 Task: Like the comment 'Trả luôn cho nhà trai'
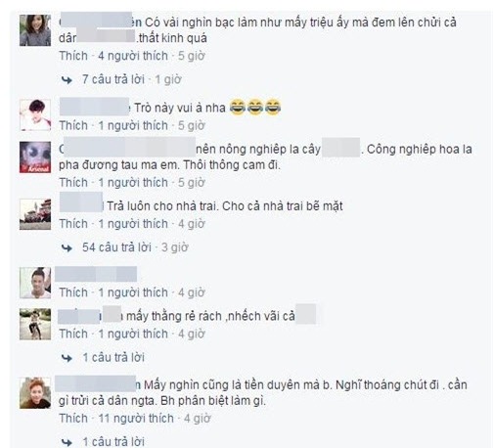tap(73, 224)
